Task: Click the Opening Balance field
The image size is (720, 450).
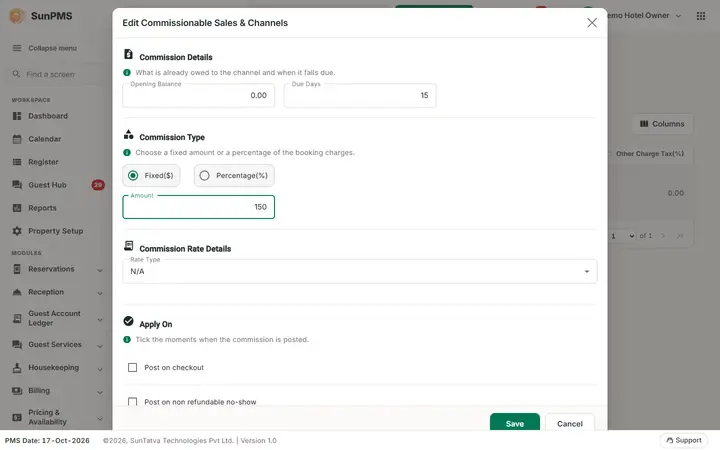Action: (x=198, y=96)
